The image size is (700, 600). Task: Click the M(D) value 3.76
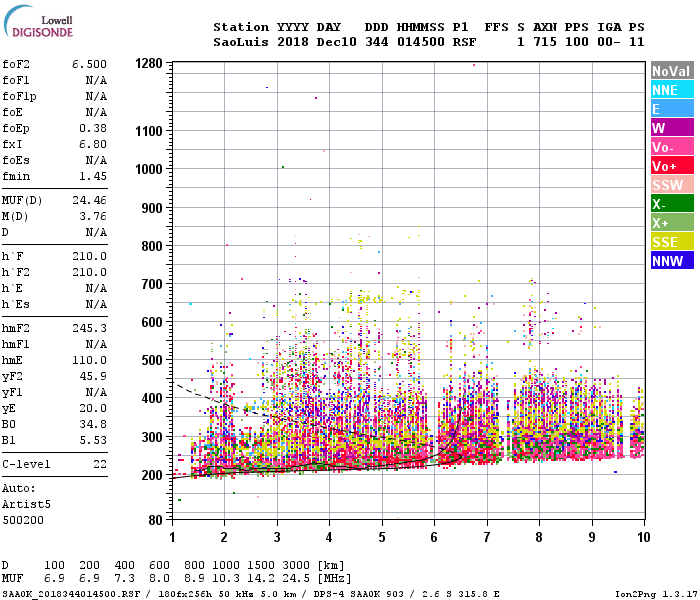click(93, 217)
